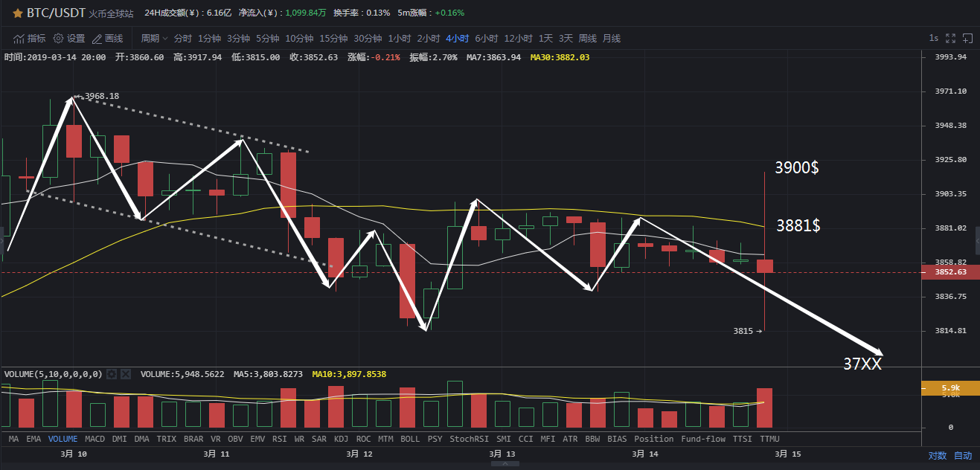Switch to the ROC indicator
980x470 pixels.
tap(364, 439)
